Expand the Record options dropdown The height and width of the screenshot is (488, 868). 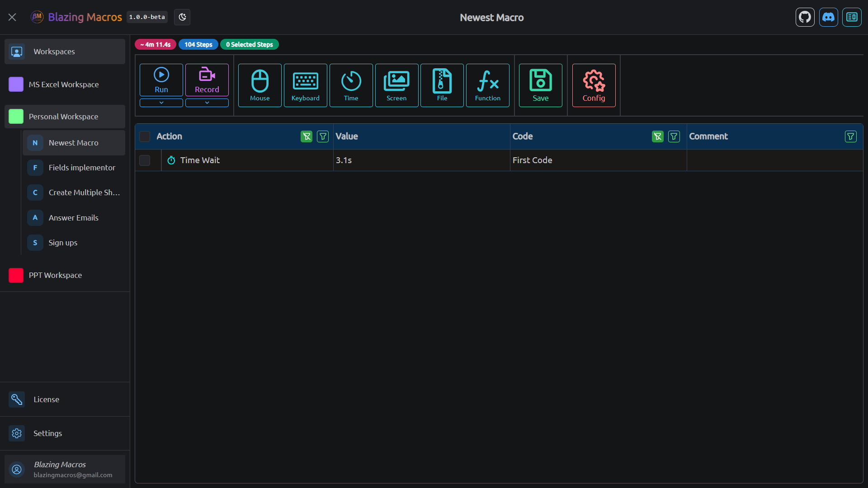coord(207,103)
